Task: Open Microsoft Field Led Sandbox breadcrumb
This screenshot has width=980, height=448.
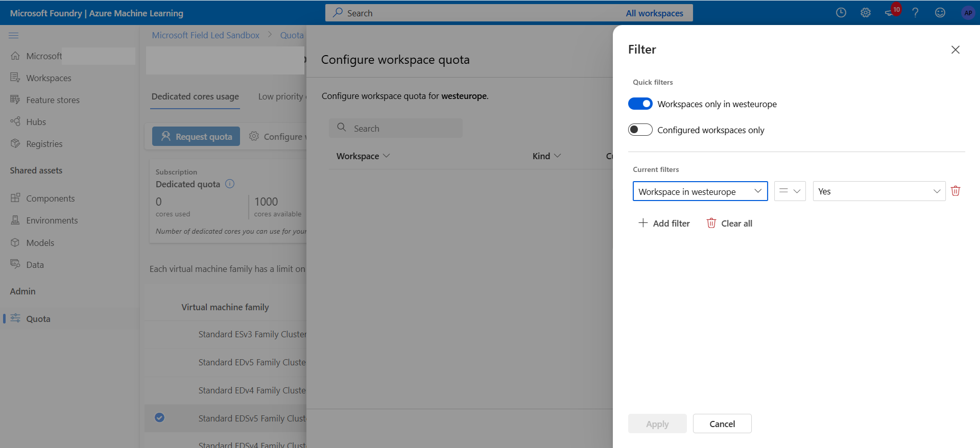Action: click(205, 35)
